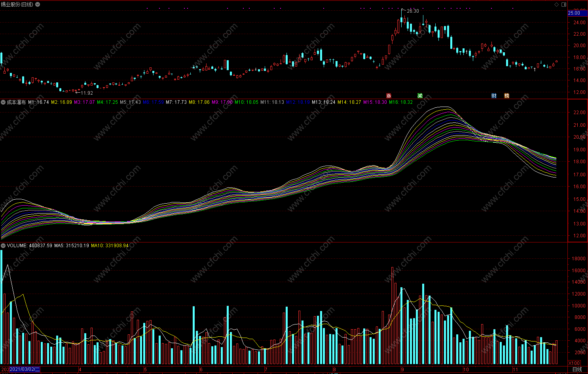Click the M15: 18.30 value
Viewport: 588px width, 374px height.
[375, 102]
